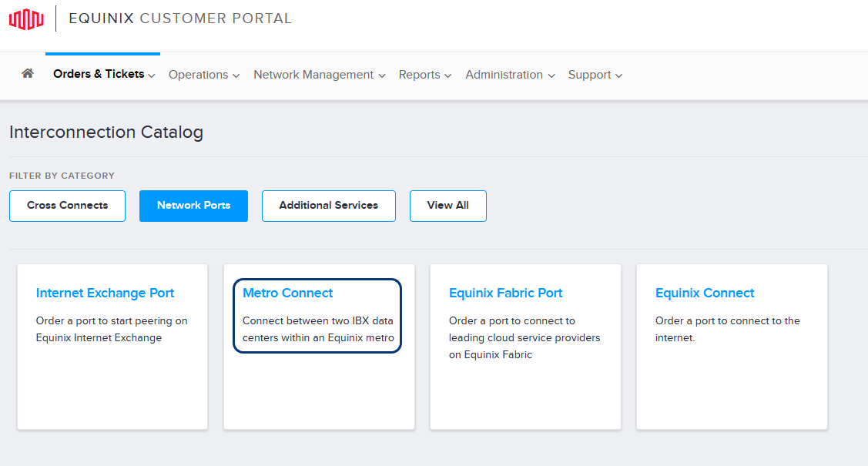Open the Equinix Connect link
The height and width of the screenshot is (466, 868).
(x=705, y=293)
